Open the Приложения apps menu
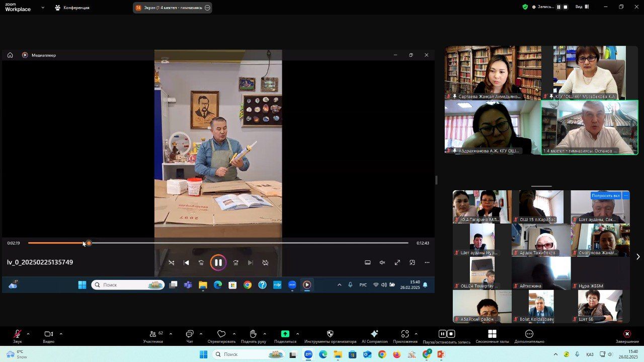Viewport: 644px width, 362px height. pyautogui.click(x=405, y=336)
